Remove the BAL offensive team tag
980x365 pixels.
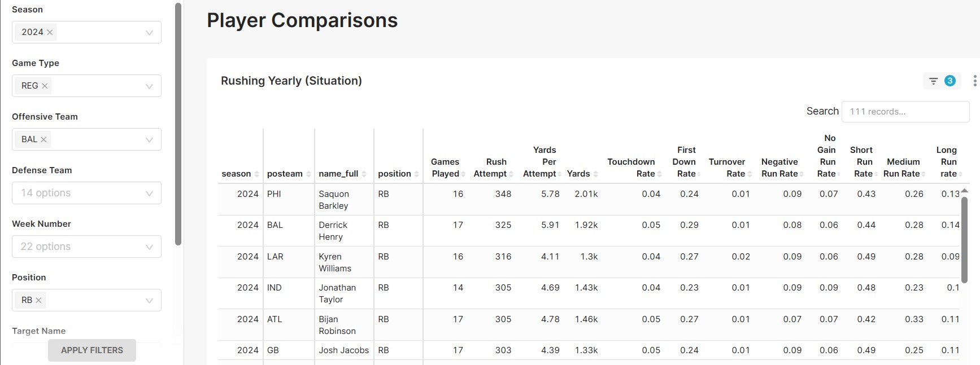[x=43, y=139]
